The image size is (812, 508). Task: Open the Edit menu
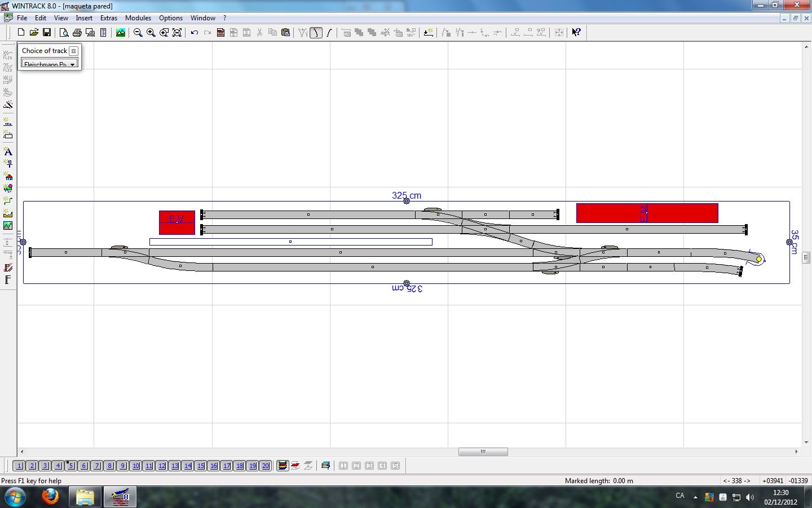41,18
